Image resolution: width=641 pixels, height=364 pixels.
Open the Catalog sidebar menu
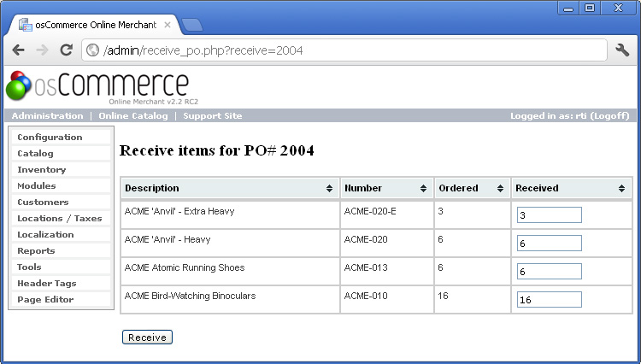pyautogui.click(x=61, y=154)
